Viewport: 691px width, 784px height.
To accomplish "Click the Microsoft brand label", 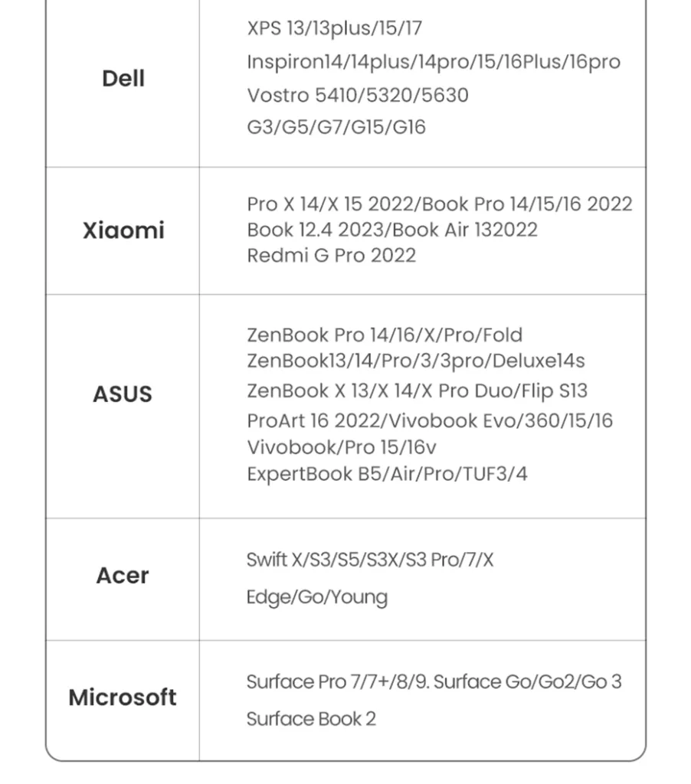I will (x=123, y=697).
